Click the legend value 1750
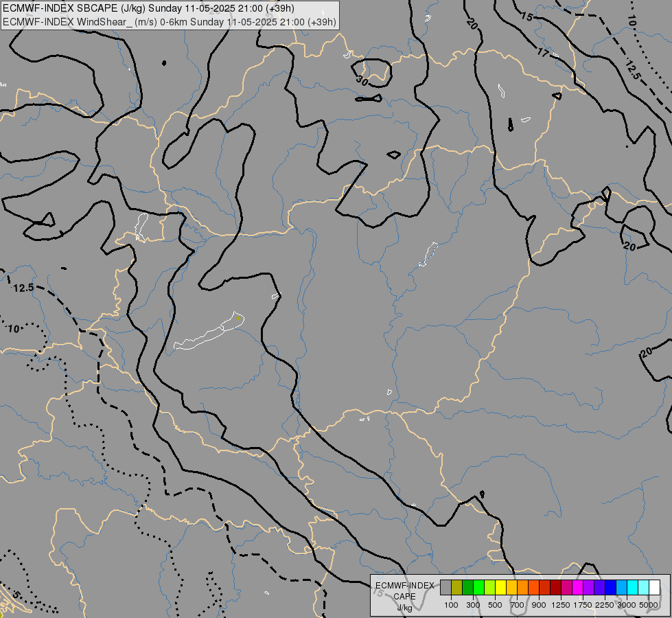 tap(583, 605)
